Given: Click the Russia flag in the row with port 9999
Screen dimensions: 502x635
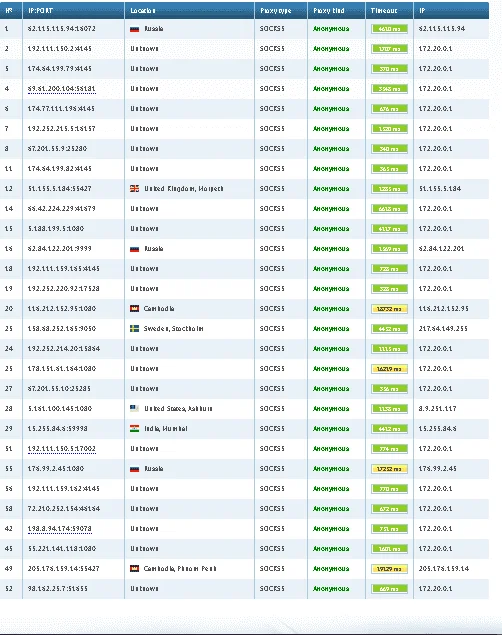Looking at the screenshot, I should point(134,249).
